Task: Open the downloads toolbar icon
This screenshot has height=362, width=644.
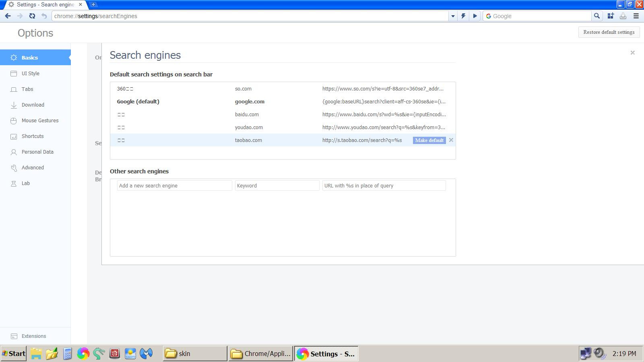Action: (623, 16)
